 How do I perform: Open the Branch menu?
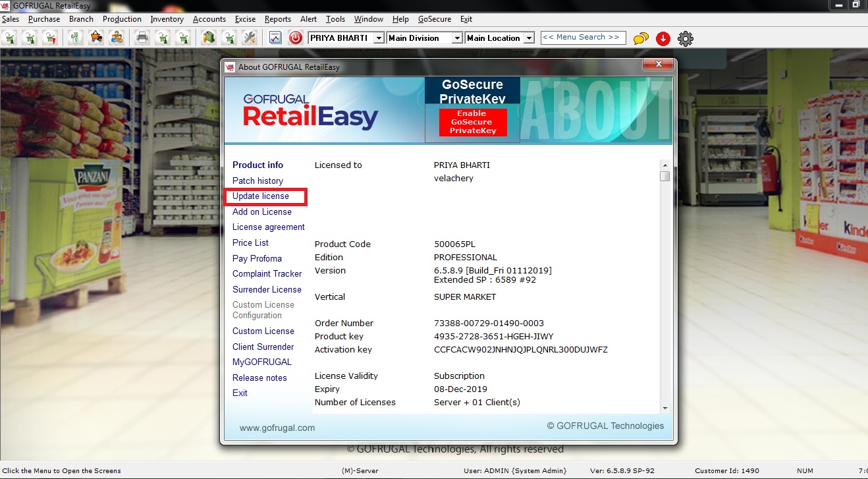[x=81, y=19]
